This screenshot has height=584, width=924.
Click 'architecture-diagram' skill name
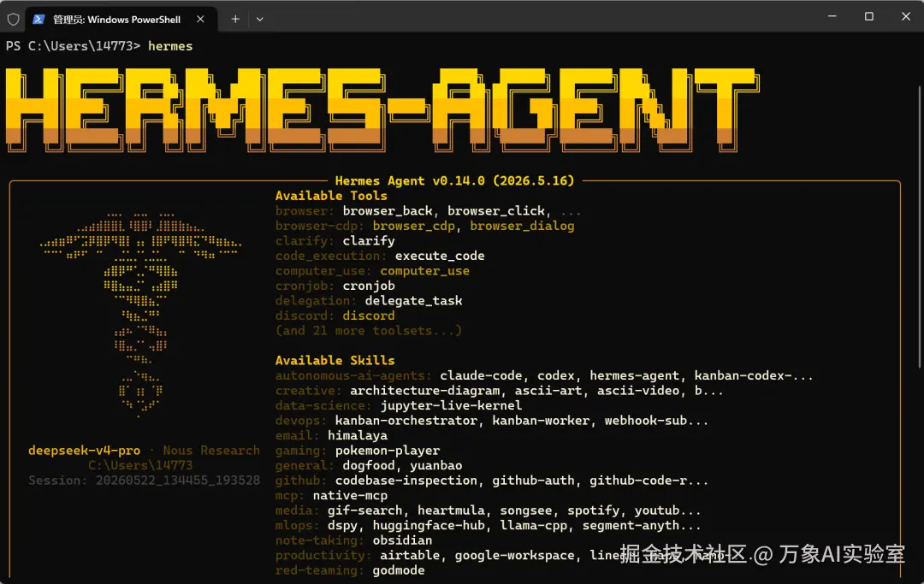tap(425, 390)
